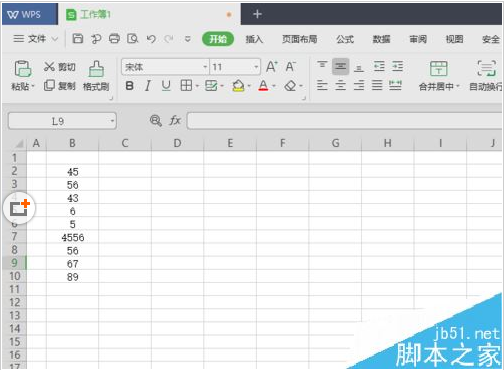The image size is (504, 370).
Task: Undo the last action
Action: pos(151,39)
